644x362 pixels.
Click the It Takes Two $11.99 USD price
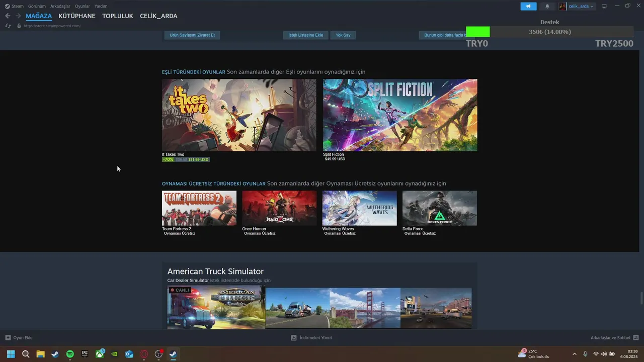198,159
